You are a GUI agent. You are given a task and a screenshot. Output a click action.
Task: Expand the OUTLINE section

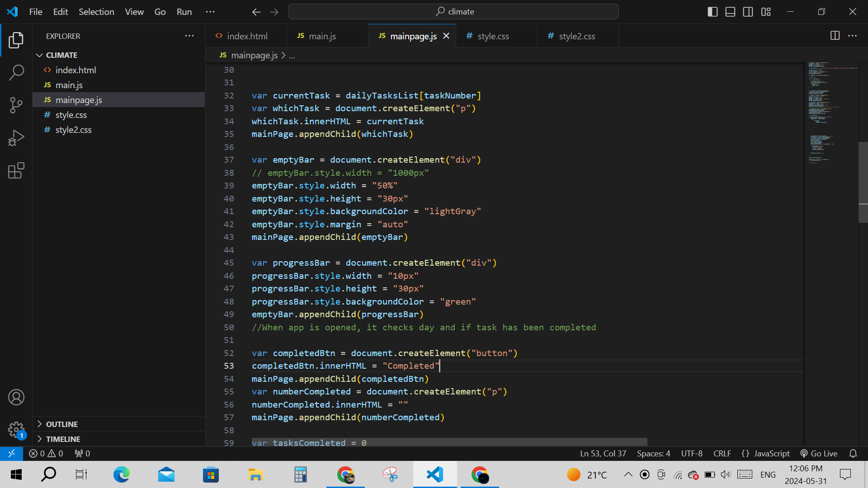62,424
